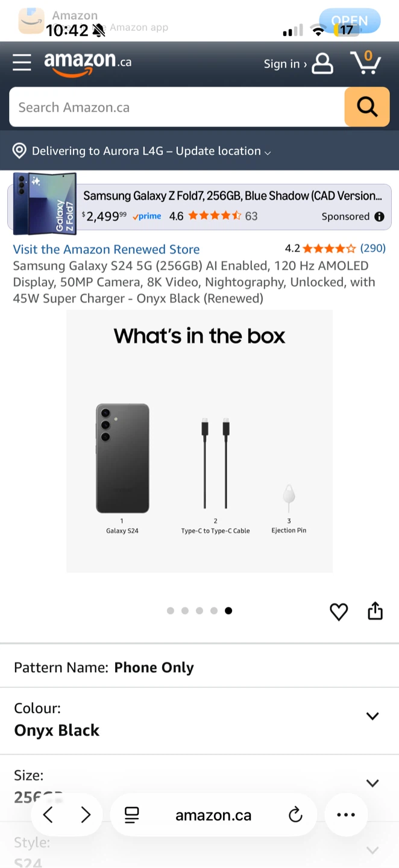Open the browser tabs overview icon

pyautogui.click(x=131, y=816)
